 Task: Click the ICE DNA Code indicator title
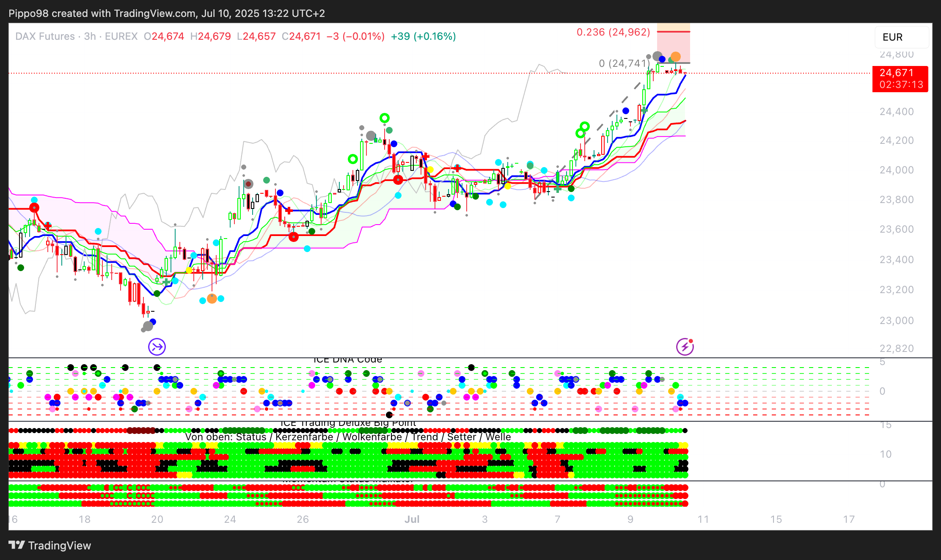coord(347,360)
